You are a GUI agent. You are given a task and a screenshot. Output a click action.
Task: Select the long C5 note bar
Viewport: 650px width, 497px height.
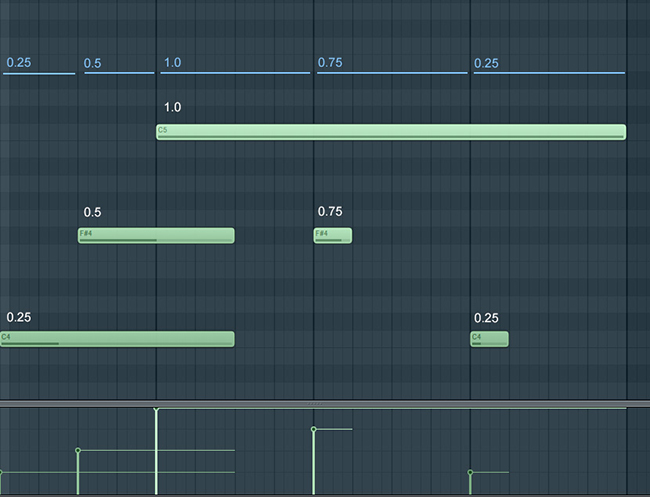[x=390, y=132]
